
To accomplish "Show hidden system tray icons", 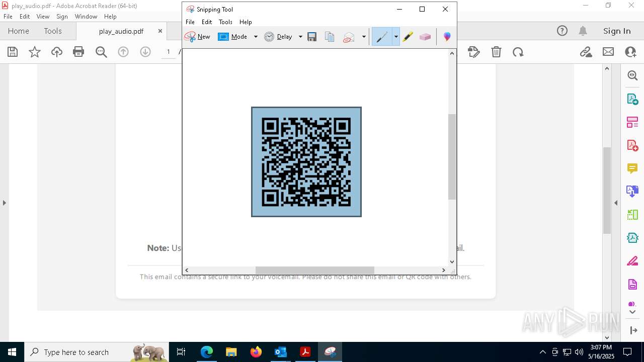I will (x=542, y=352).
